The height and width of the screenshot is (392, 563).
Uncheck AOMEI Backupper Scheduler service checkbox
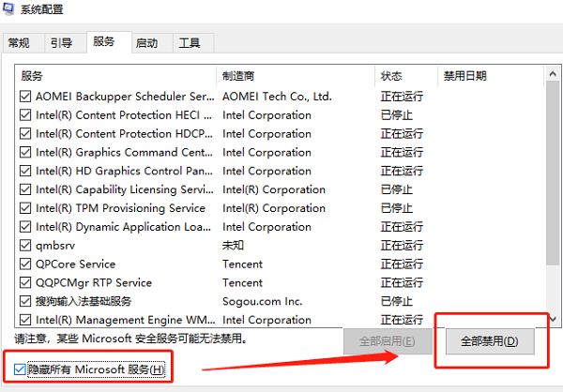point(25,97)
